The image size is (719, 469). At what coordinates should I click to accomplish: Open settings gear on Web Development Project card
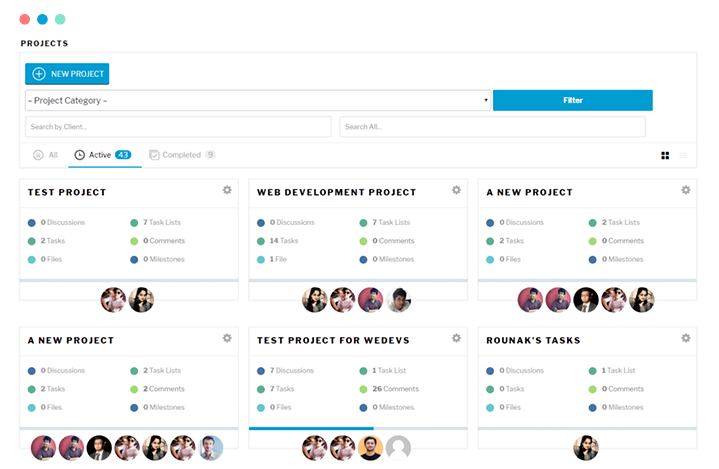tap(456, 190)
